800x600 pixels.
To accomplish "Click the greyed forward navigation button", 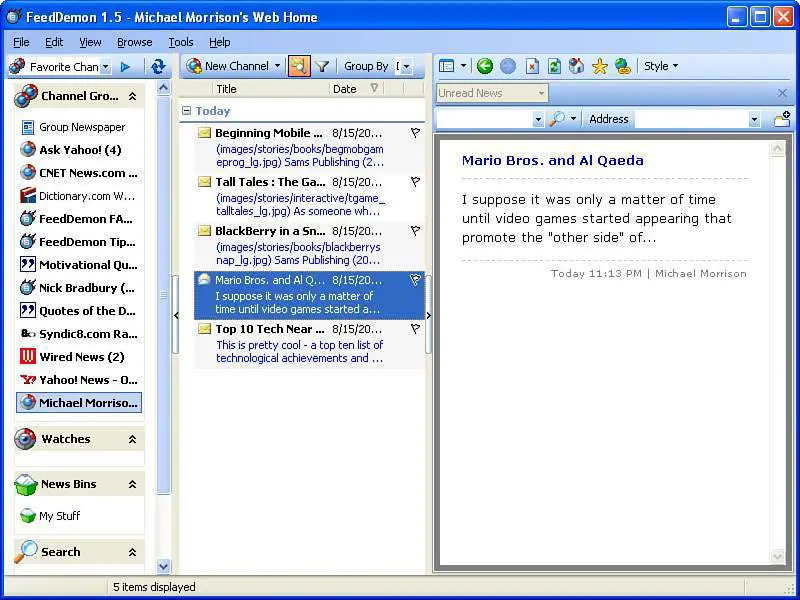I will [x=508, y=66].
